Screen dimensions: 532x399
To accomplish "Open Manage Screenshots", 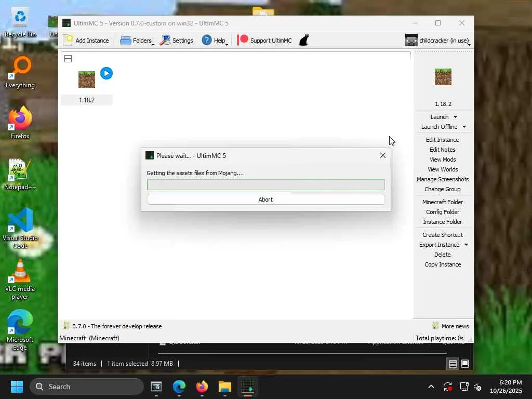I will 443,179.
